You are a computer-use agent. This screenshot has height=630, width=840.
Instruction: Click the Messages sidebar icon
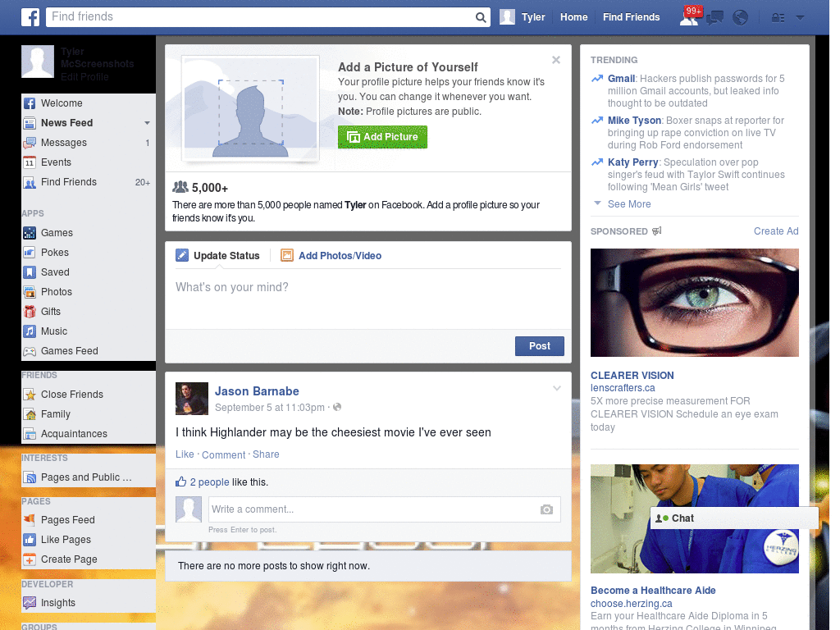click(x=30, y=143)
